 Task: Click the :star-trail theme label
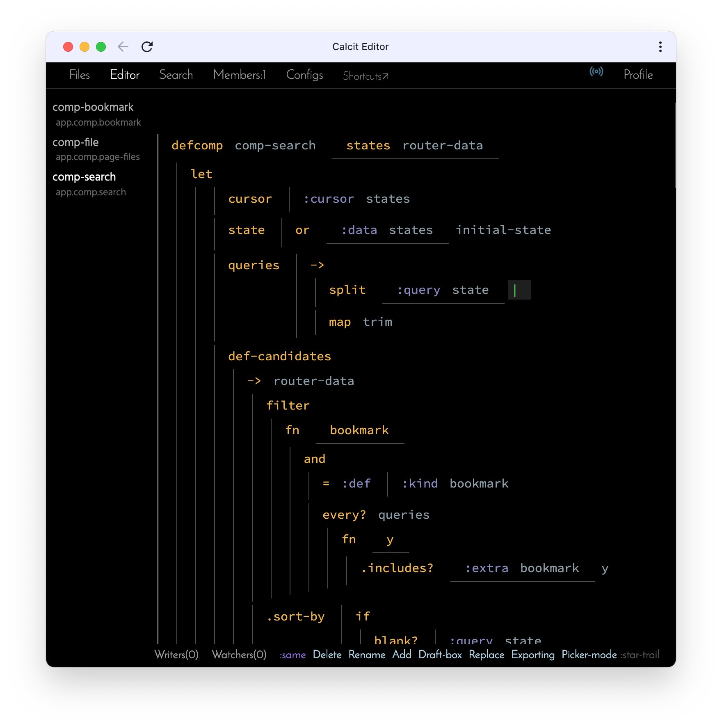(x=640, y=655)
